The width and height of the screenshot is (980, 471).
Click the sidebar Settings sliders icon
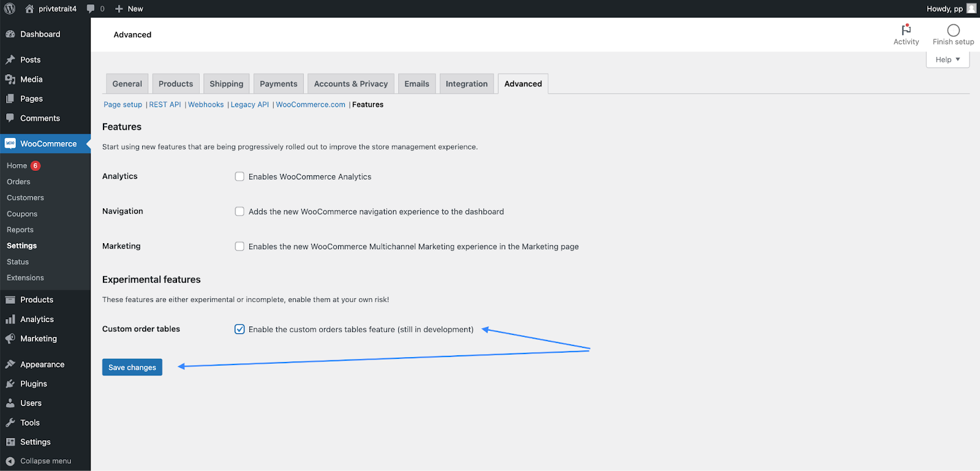[10, 442]
